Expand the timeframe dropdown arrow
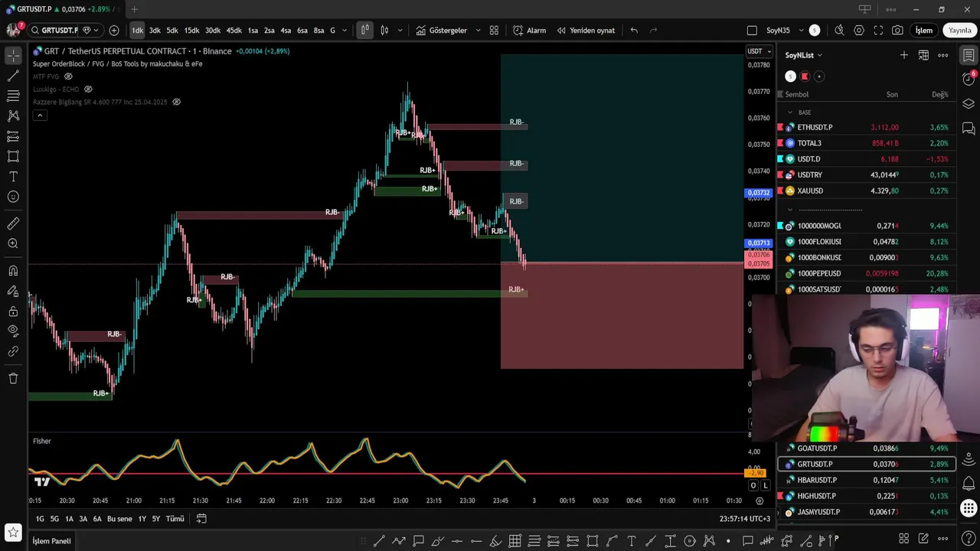The height and width of the screenshot is (551, 980). click(344, 31)
